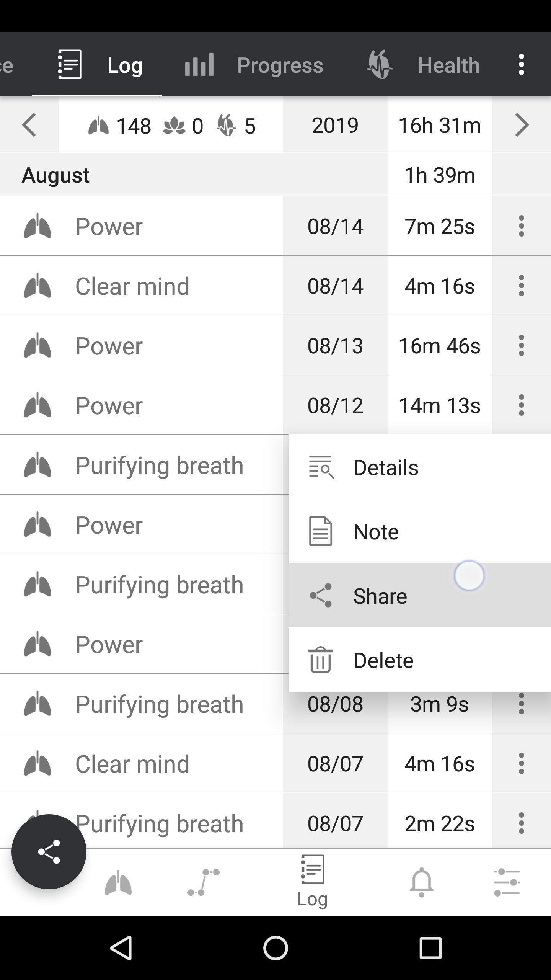Open options for Clear mind 4m 16s on 08/14
The width and height of the screenshot is (551, 980).
[521, 286]
